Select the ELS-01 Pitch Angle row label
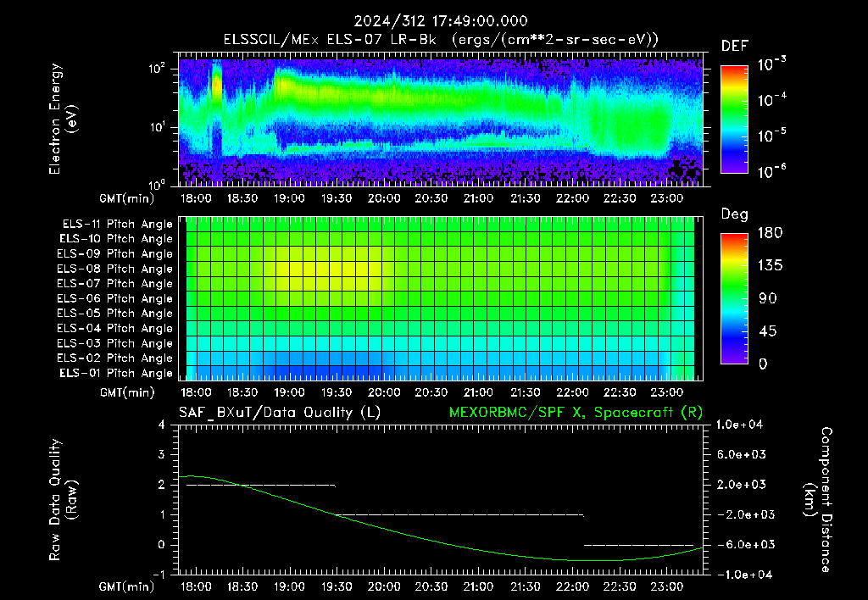This screenshot has width=868, height=600. click(116, 374)
